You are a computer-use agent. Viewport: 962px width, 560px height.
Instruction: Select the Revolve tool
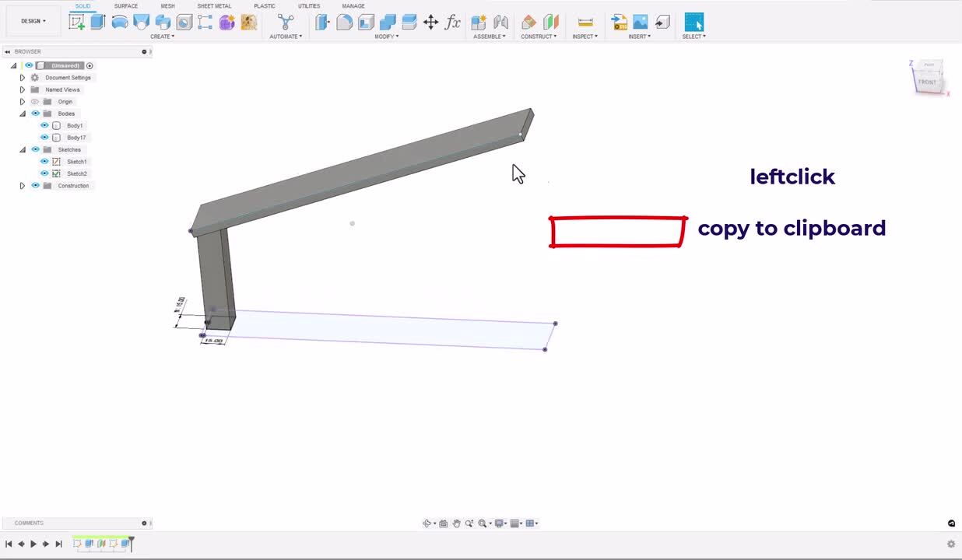120,22
